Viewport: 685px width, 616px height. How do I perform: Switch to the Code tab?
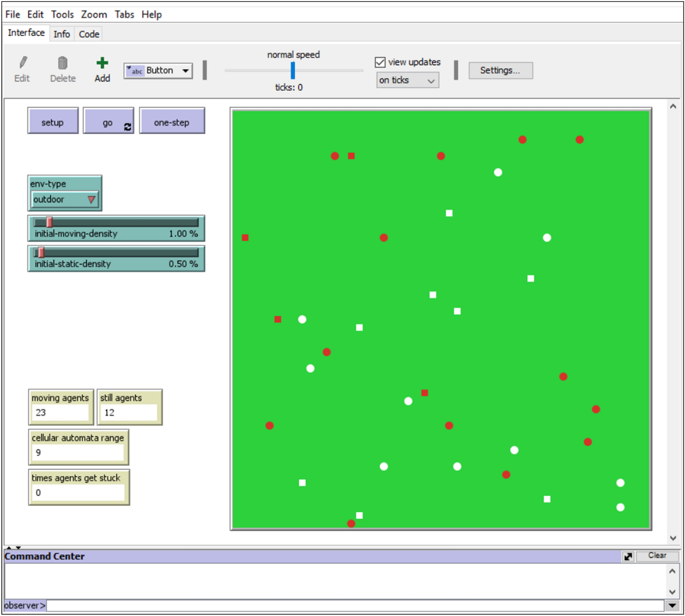point(89,34)
